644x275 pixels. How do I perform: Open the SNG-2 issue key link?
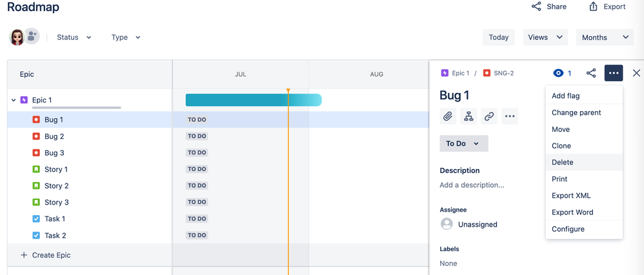pos(504,73)
